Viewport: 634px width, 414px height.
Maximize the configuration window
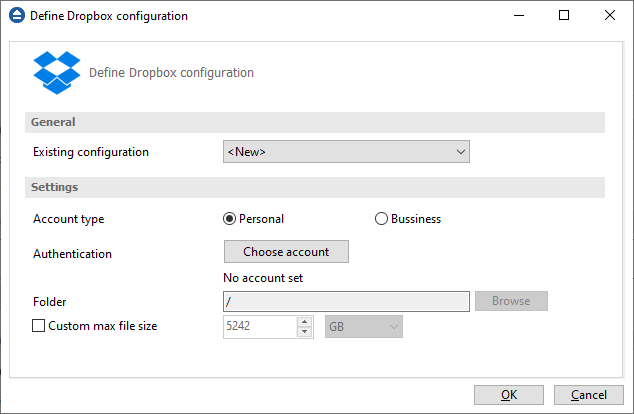[564, 15]
